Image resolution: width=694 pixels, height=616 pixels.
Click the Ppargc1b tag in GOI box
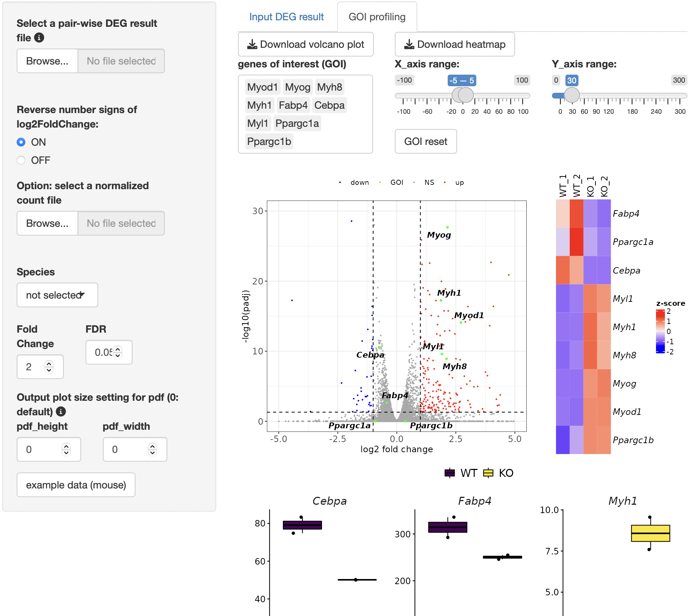269,141
